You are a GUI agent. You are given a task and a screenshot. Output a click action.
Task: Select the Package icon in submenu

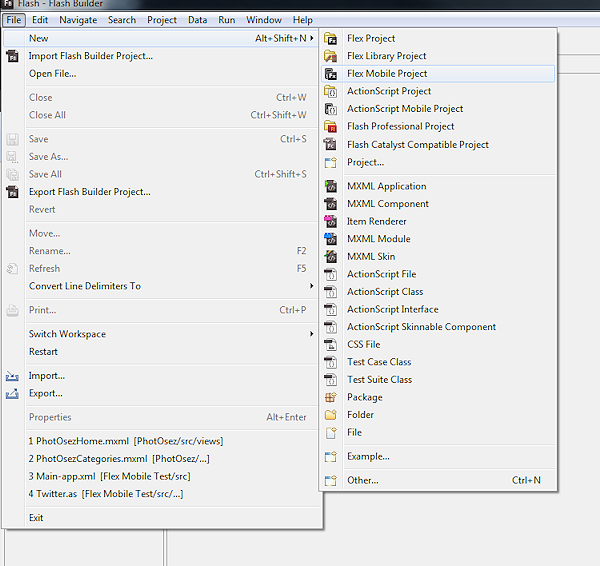point(331,397)
